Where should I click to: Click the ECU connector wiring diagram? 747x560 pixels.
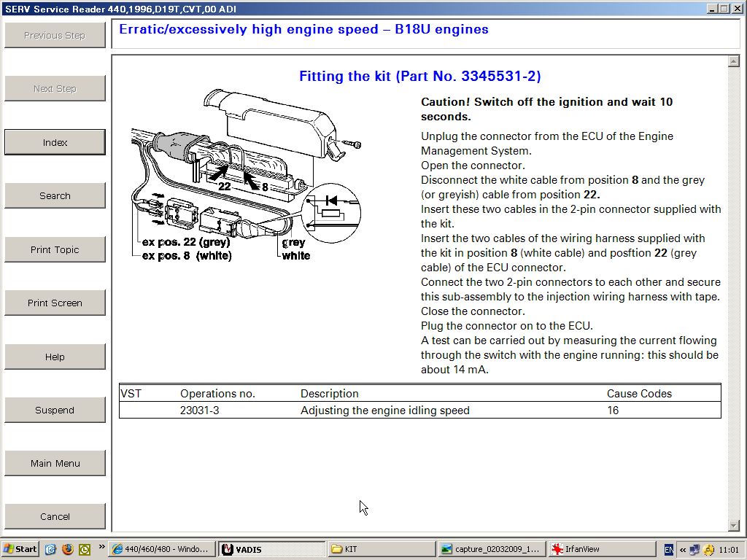(x=247, y=175)
